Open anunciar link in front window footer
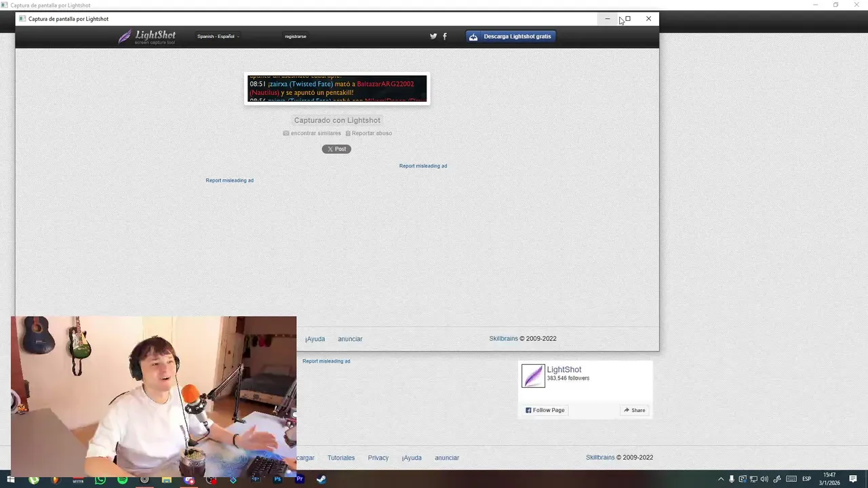 point(350,339)
